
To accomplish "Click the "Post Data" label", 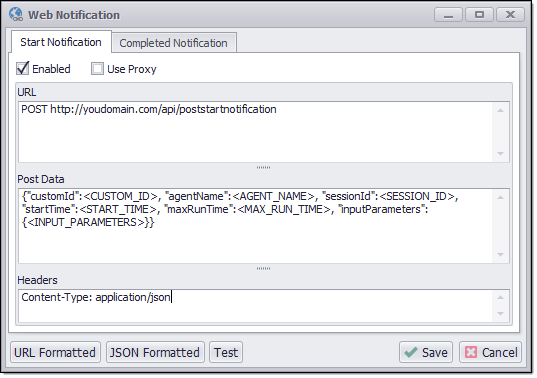I will click(x=41, y=179).
